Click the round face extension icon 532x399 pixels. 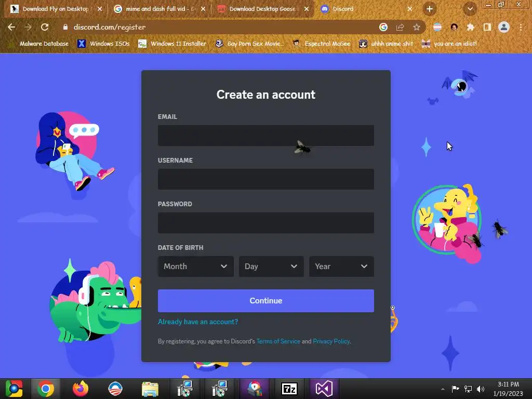[454, 27]
